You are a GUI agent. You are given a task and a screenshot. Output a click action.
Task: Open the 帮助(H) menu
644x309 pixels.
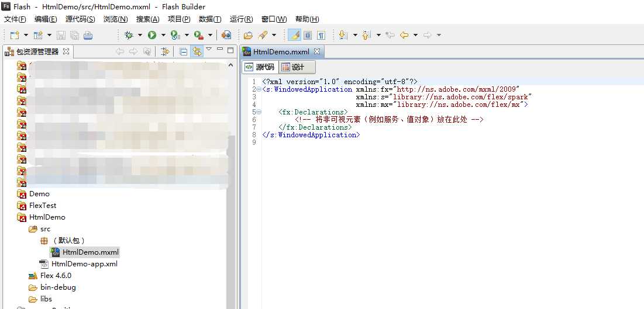point(307,19)
